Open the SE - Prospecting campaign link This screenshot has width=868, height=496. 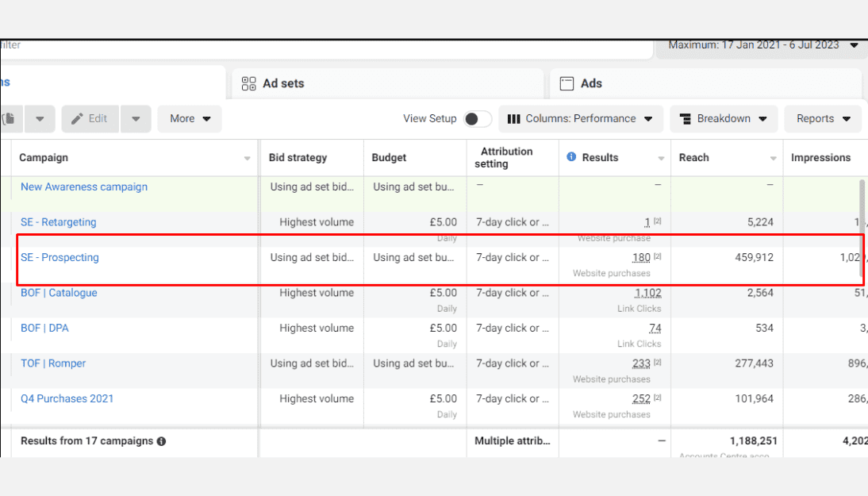(60, 257)
